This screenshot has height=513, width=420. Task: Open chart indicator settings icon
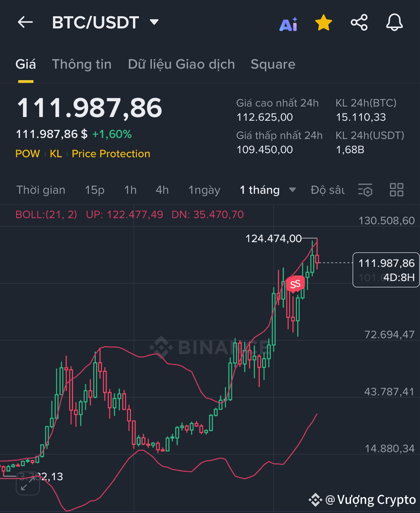365,190
